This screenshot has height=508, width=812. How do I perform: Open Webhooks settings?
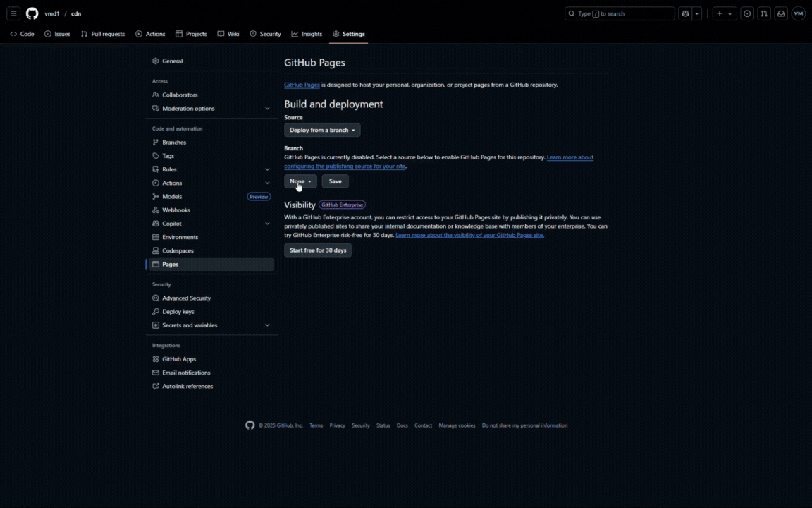tap(211, 210)
